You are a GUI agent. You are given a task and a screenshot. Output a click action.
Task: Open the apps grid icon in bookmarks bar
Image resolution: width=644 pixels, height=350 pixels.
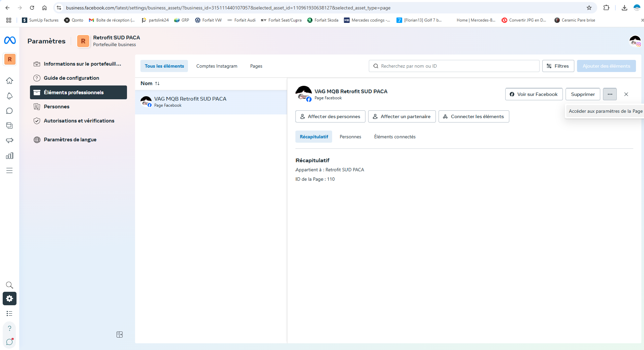click(x=9, y=20)
